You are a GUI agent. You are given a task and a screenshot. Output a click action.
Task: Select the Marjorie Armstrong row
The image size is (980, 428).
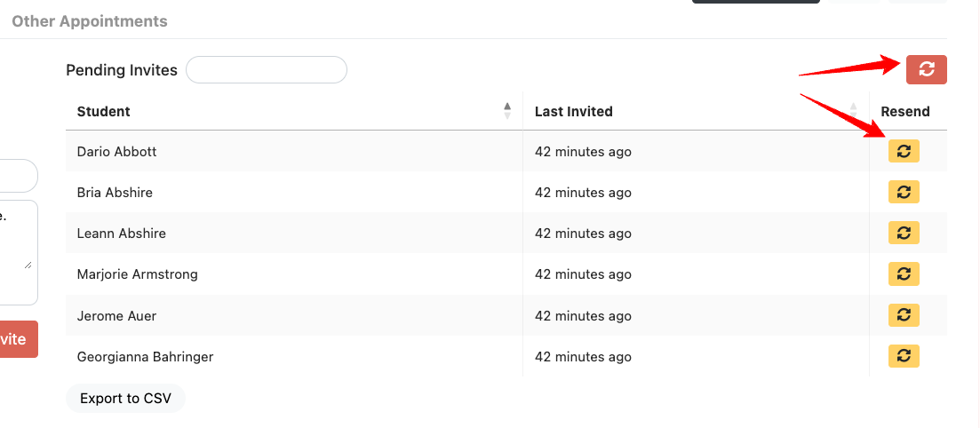[138, 274]
